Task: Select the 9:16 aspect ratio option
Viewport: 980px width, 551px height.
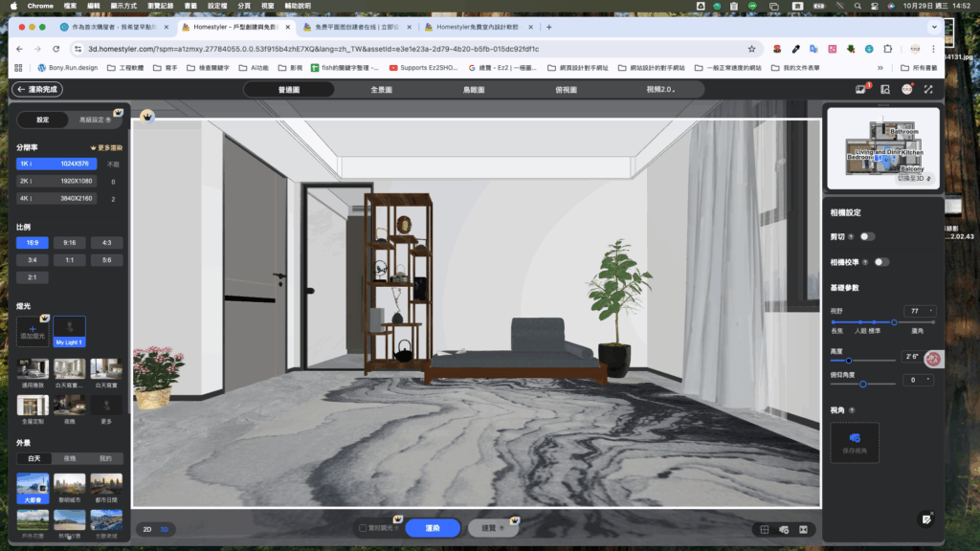Action: tap(70, 242)
